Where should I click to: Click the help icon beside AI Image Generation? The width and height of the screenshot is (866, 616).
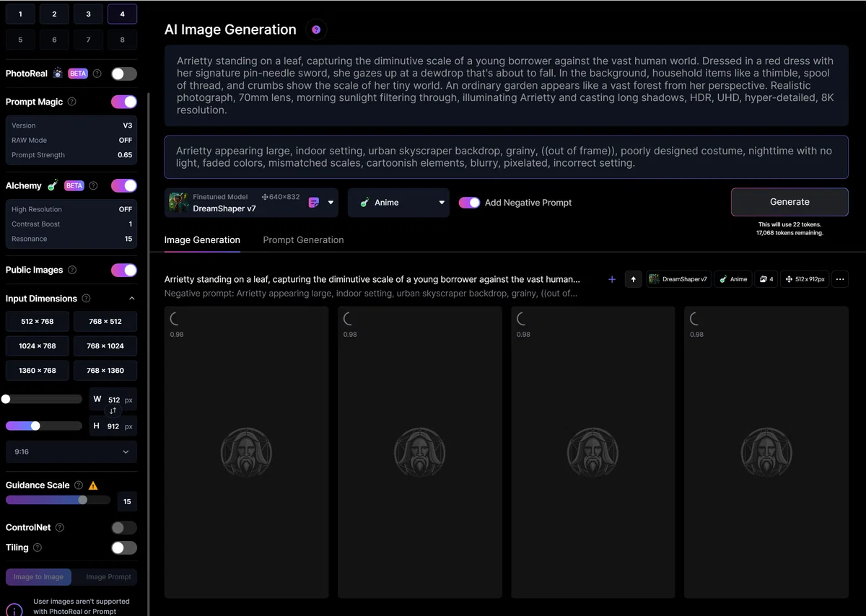316,30
